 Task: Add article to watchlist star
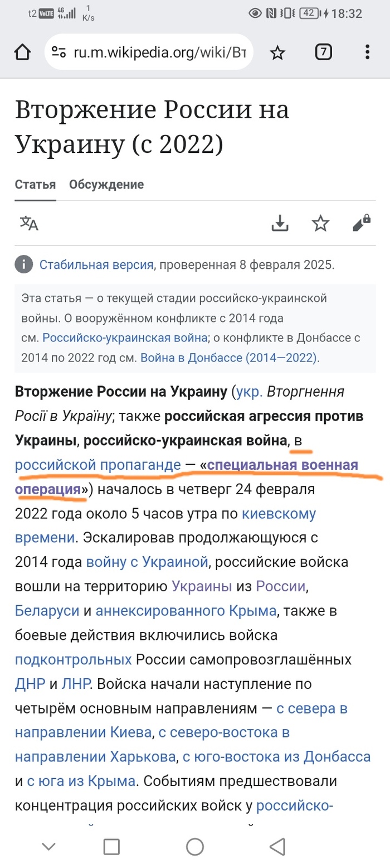(320, 224)
